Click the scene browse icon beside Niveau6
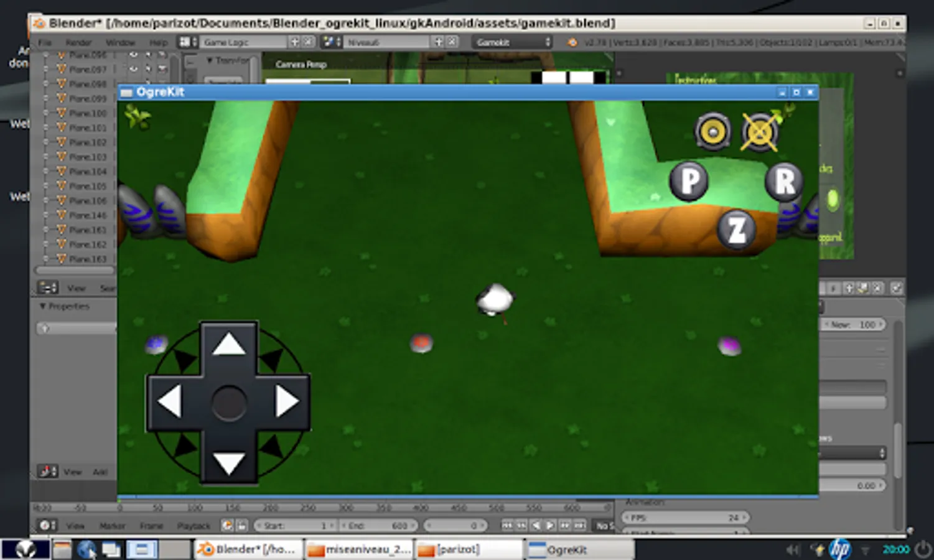The width and height of the screenshot is (934, 560). tap(331, 42)
